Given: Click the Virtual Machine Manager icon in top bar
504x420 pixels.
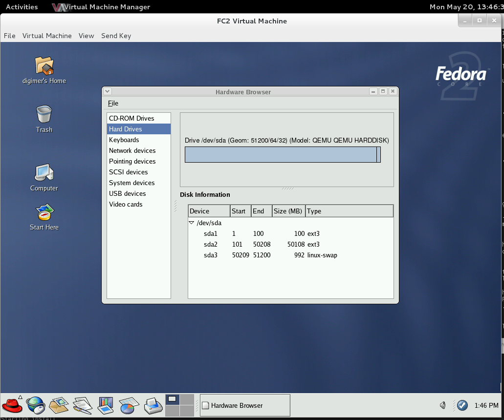Looking at the screenshot, I should coord(60,7).
